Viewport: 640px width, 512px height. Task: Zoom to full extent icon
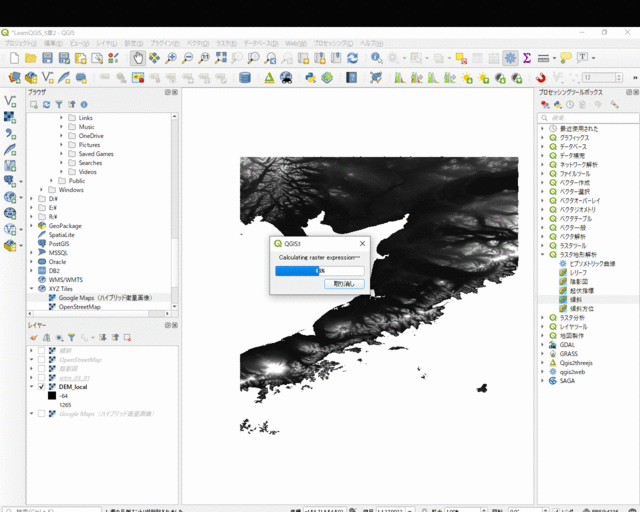click(x=220, y=58)
